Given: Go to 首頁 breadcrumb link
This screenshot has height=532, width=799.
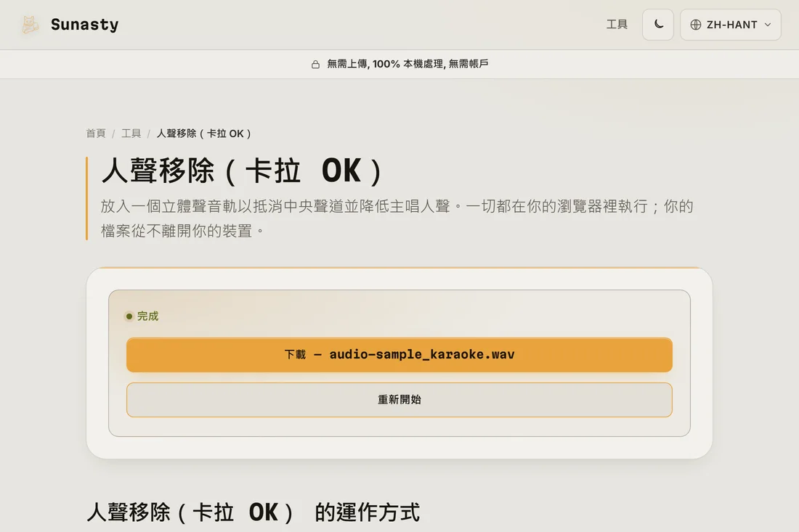Looking at the screenshot, I should tap(96, 134).
